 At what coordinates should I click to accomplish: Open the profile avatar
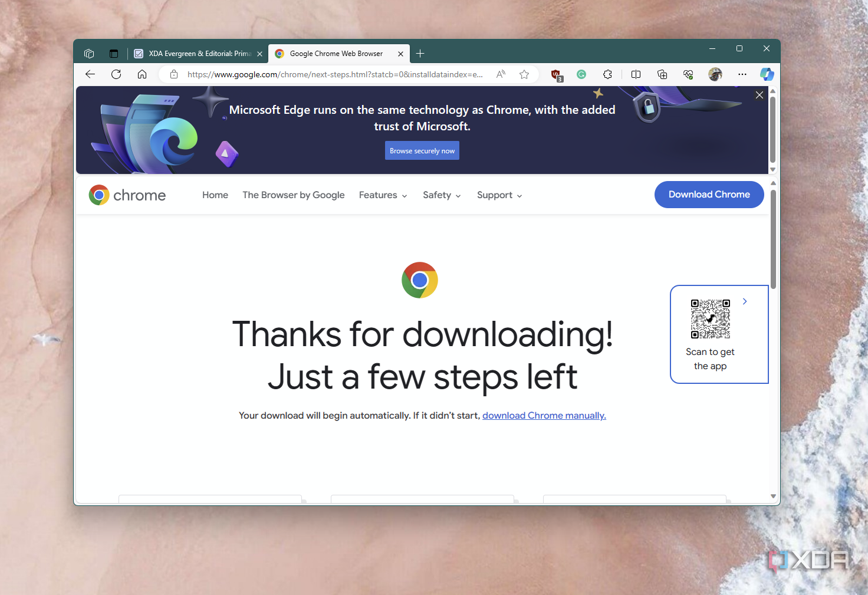[715, 74]
